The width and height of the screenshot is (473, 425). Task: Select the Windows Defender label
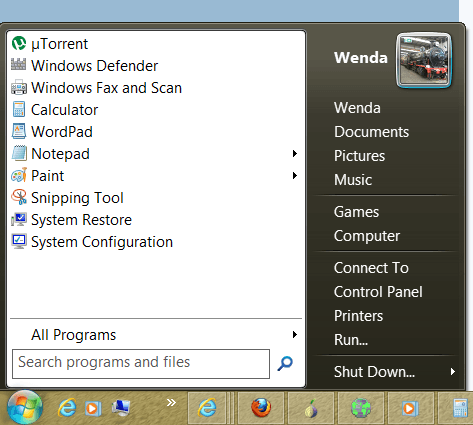[94, 66]
